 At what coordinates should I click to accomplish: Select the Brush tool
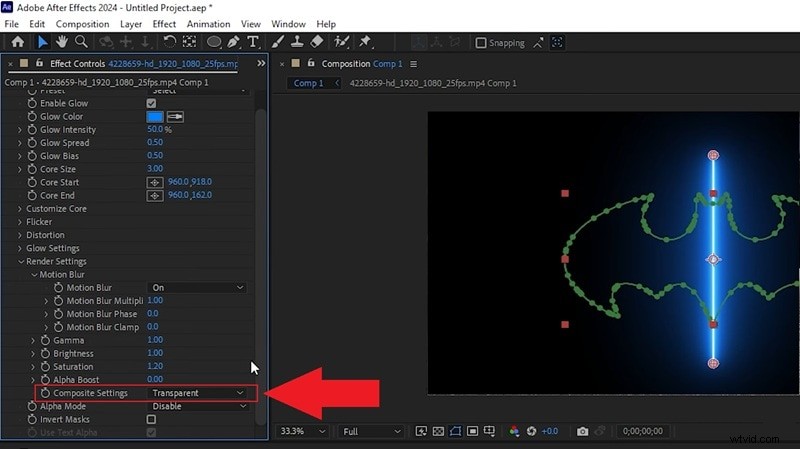coord(278,42)
